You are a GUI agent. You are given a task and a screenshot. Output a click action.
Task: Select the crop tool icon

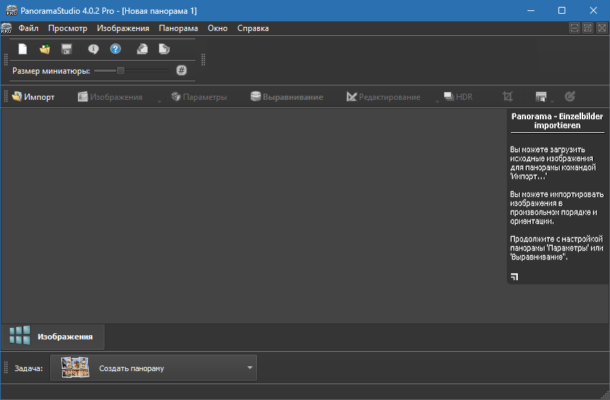click(x=507, y=96)
